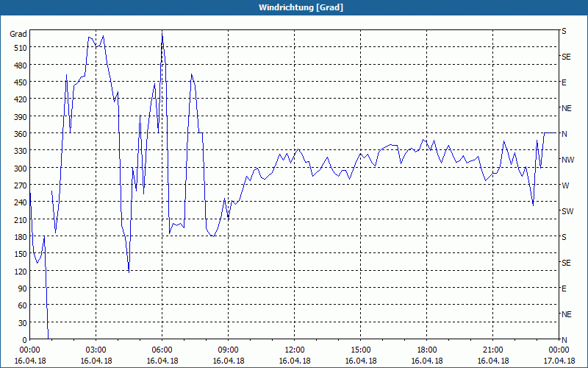Click the 21:00 time label
The height and width of the screenshot is (368, 588).
pos(492,350)
